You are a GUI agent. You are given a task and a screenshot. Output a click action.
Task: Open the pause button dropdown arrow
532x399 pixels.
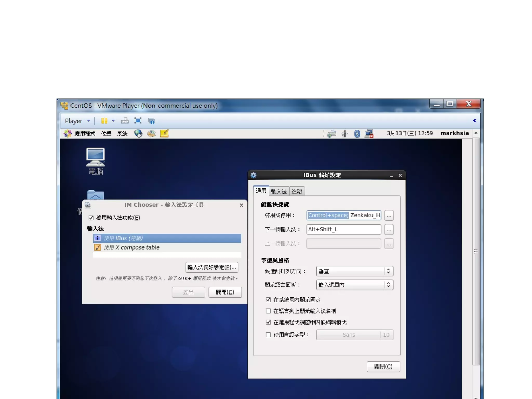point(113,121)
